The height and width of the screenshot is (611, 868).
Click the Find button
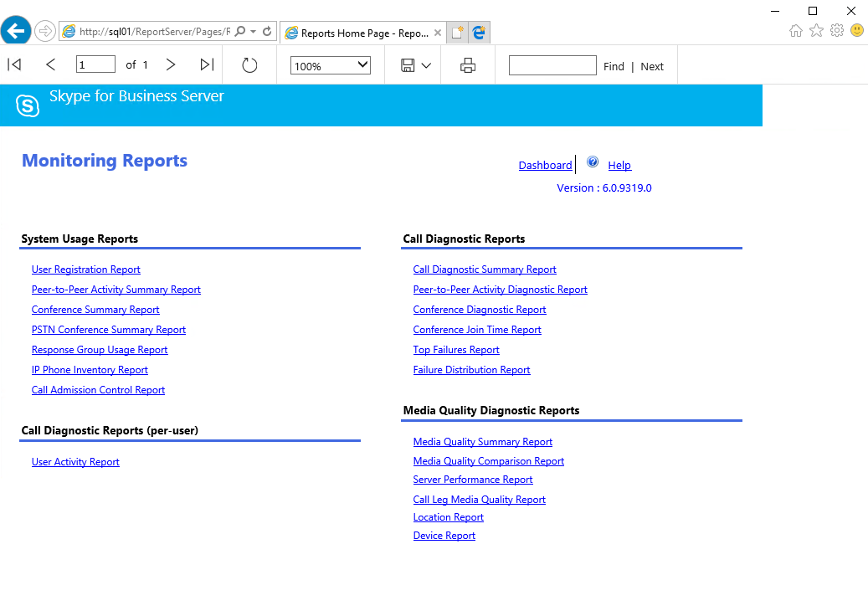click(x=614, y=66)
